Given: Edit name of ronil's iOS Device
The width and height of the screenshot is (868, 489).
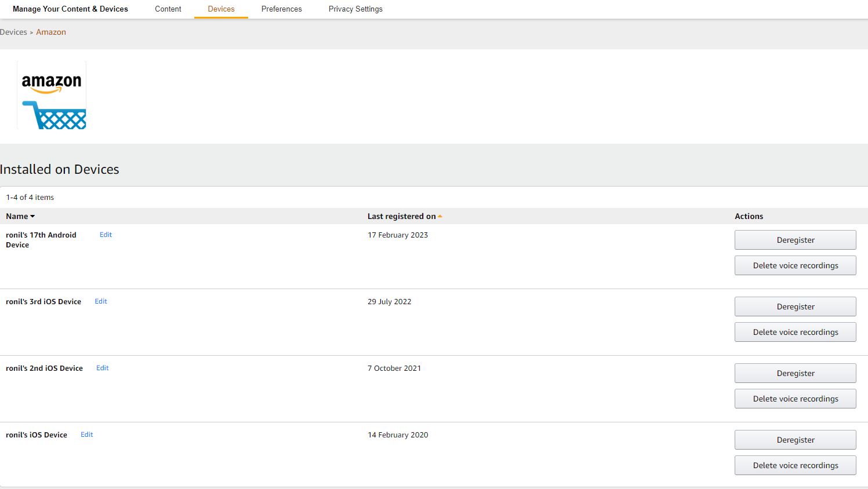Looking at the screenshot, I should (x=86, y=435).
